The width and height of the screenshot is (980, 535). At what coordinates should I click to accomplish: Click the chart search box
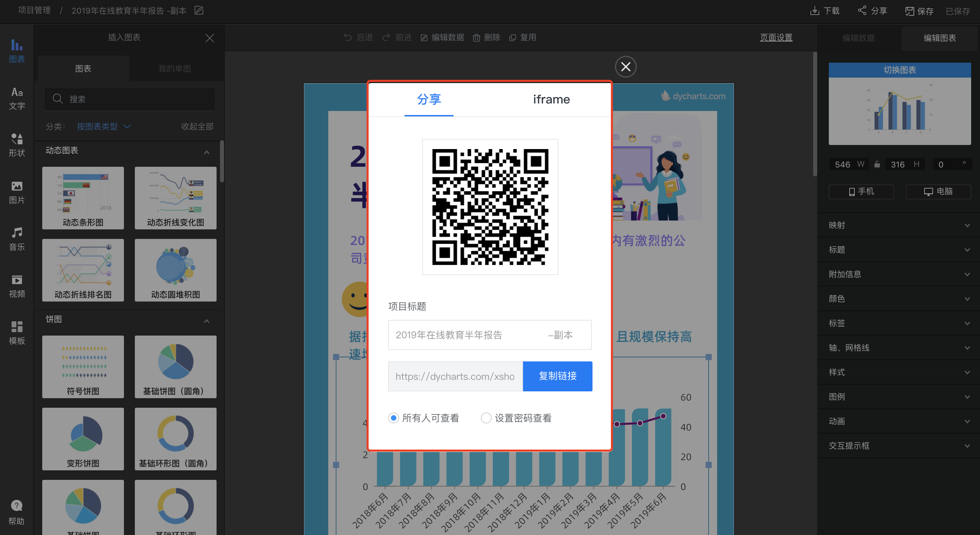pos(130,99)
